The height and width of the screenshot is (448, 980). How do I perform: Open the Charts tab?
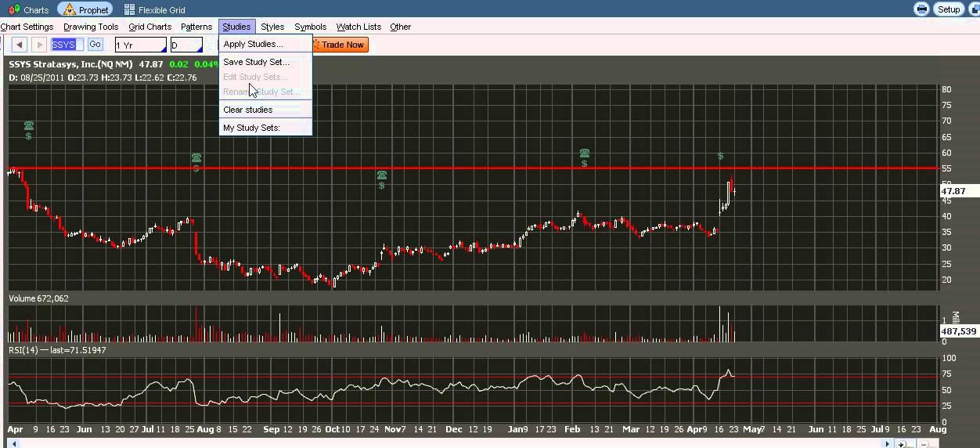click(x=28, y=10)
